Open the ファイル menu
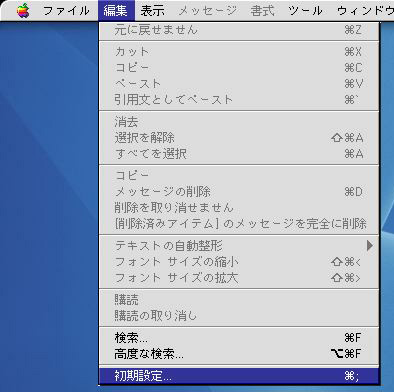 coord(66,11)
